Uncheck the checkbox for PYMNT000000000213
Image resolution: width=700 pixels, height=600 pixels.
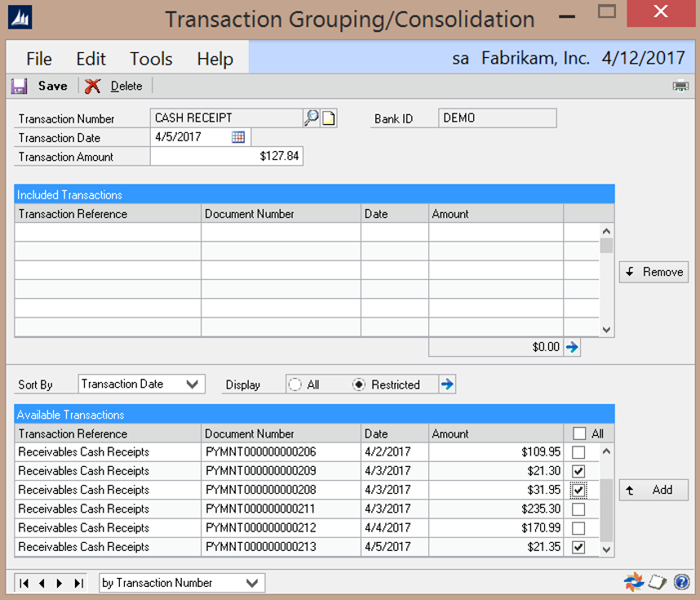pos(578,547)
